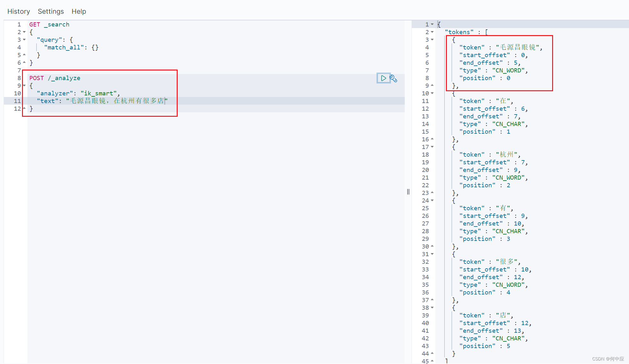Click "position" : 4 in output
629x364 pixels.
click(x=485, y=293)
